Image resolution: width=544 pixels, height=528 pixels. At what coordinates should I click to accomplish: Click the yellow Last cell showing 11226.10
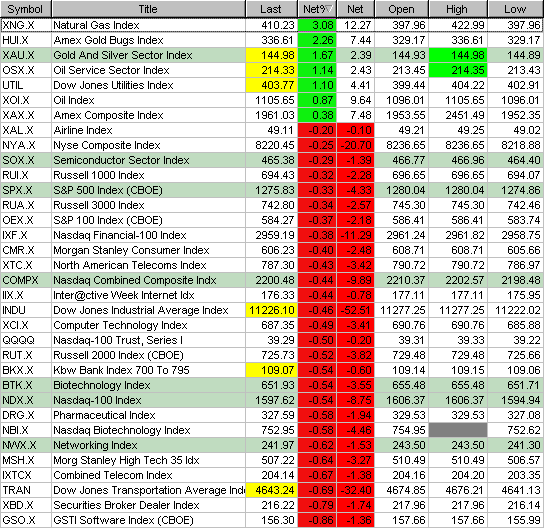(272, 310)
